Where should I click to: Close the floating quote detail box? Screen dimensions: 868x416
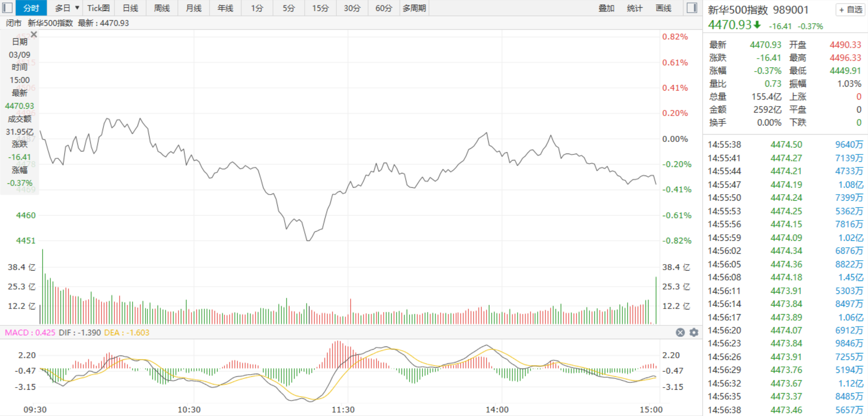pos(34,35)
